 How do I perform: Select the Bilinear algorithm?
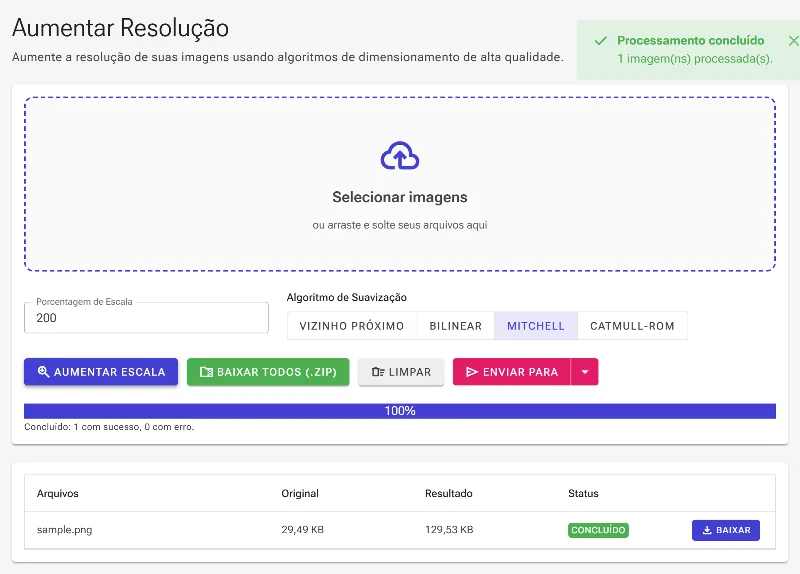click(456, 326)
